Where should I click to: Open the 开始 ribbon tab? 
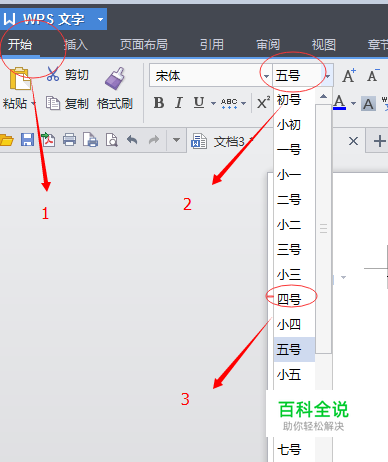pos(20,44)
